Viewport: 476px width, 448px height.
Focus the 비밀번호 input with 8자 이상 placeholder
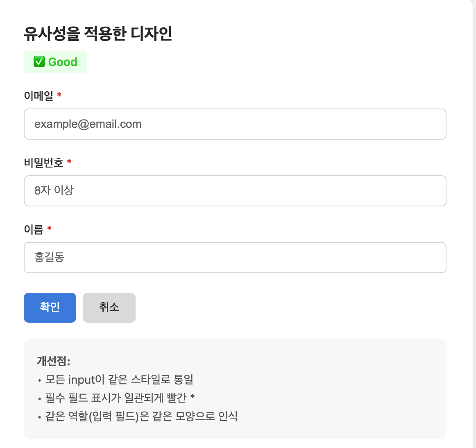(x=235, y=191)
